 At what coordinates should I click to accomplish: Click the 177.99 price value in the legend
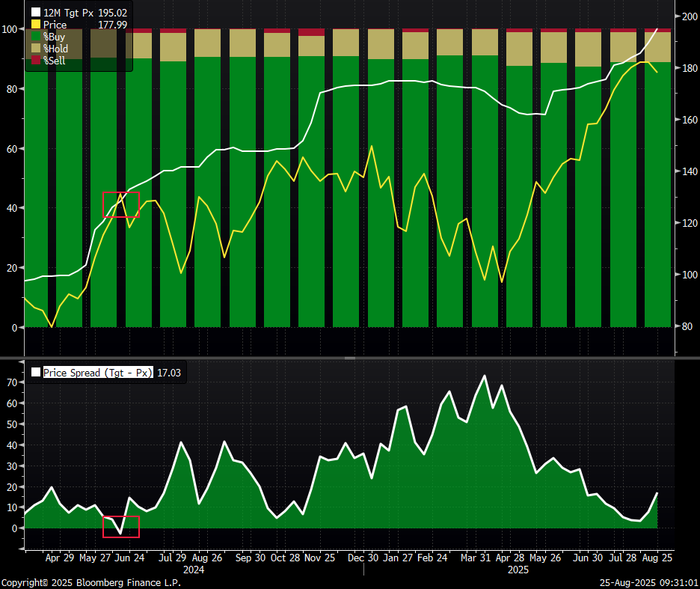point(112,25)
